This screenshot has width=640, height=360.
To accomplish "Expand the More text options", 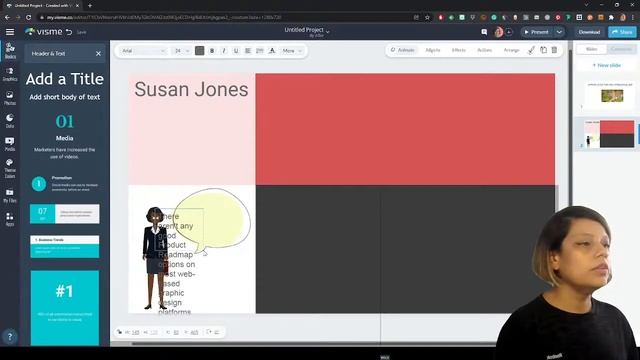I will pyautogui.click(x=292, y=51).
